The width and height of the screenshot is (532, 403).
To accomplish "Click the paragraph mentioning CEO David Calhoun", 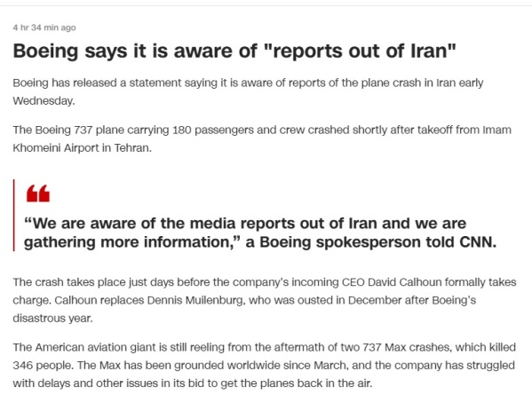I will coord(265,300).
